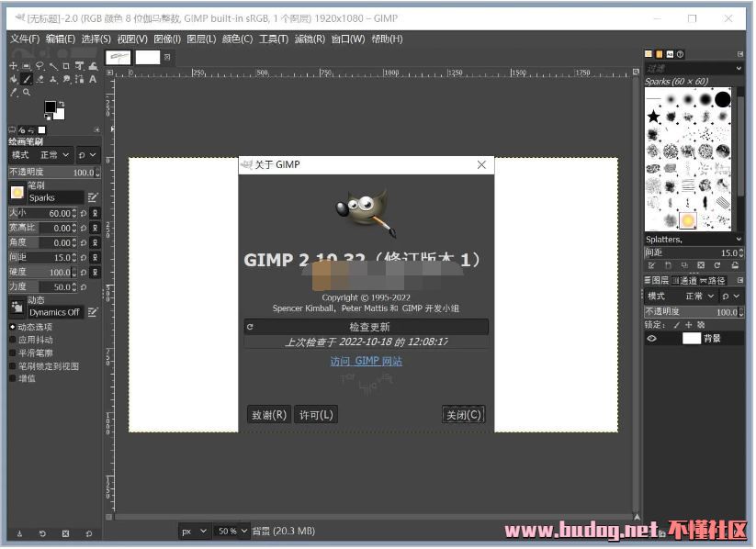Open the Sparks brush as an image
The image size is (756, 549).
(734, 265)
